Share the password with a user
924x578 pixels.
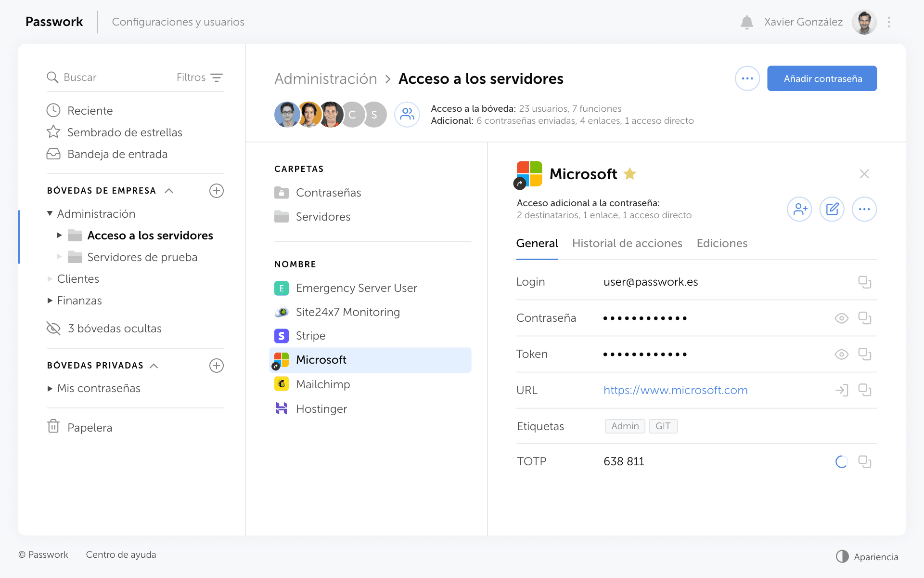[799, 209]
